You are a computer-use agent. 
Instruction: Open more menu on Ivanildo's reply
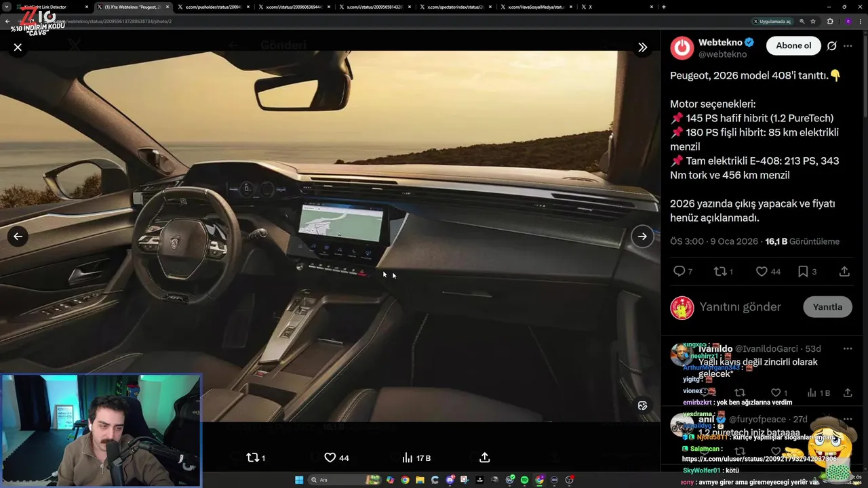coord(848,348)
